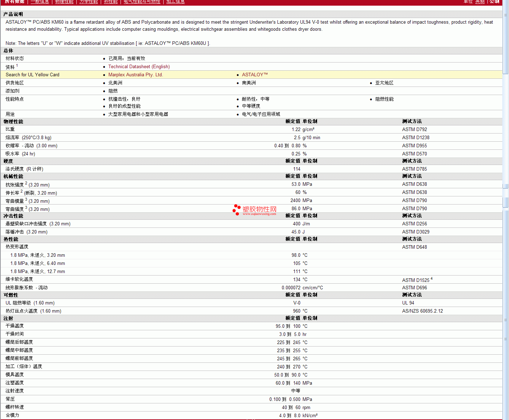509x420 pixels.
Task: Click the 良好的成型性能 feature entry
Action: pos(124,106)
